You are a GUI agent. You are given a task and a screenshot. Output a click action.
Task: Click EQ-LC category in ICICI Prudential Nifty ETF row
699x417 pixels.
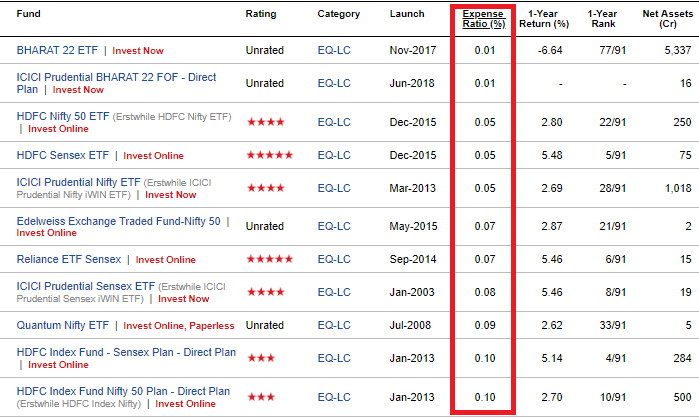tap(334, 188)
